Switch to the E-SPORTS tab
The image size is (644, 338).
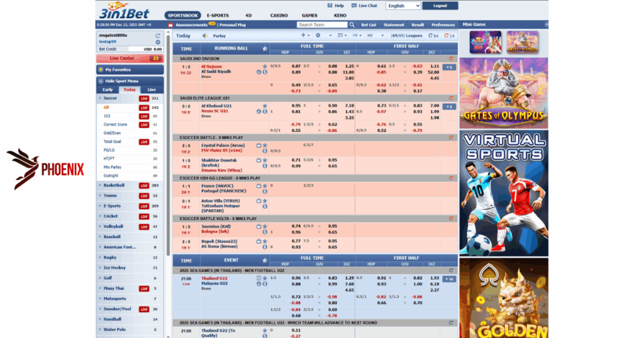click(x=218, y=16)
